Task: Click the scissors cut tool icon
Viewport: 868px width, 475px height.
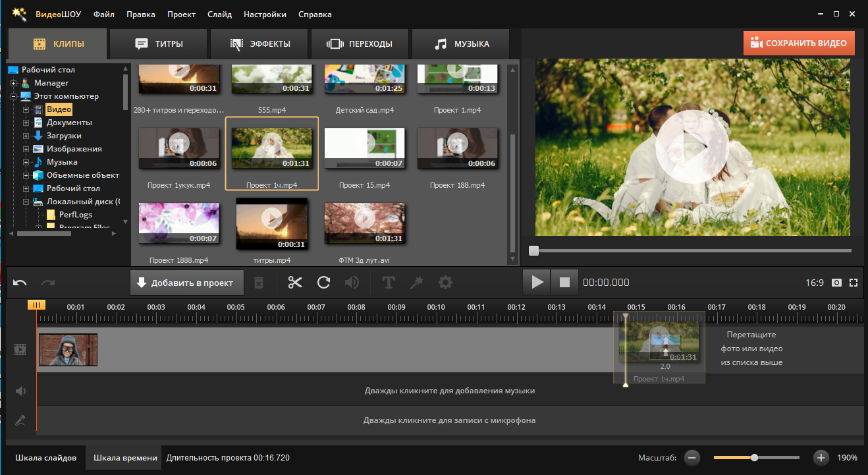Action: pos(294,283)
